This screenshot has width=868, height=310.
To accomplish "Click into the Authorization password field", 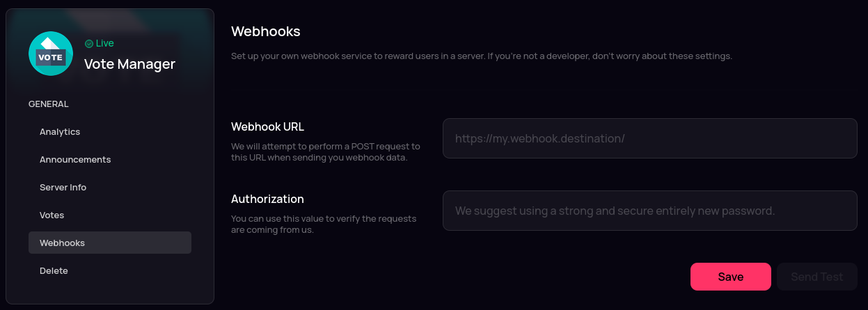I will tap(649, 211).
